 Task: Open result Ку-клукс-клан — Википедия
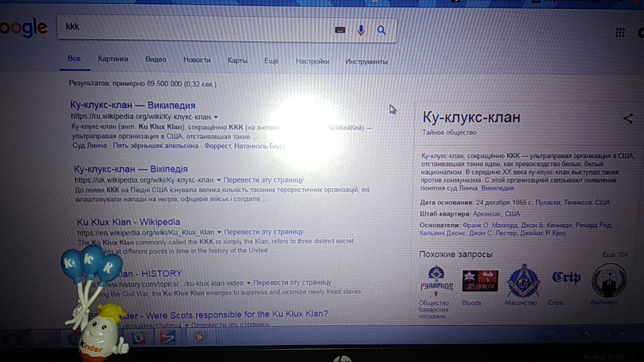[x=133, y=106]
